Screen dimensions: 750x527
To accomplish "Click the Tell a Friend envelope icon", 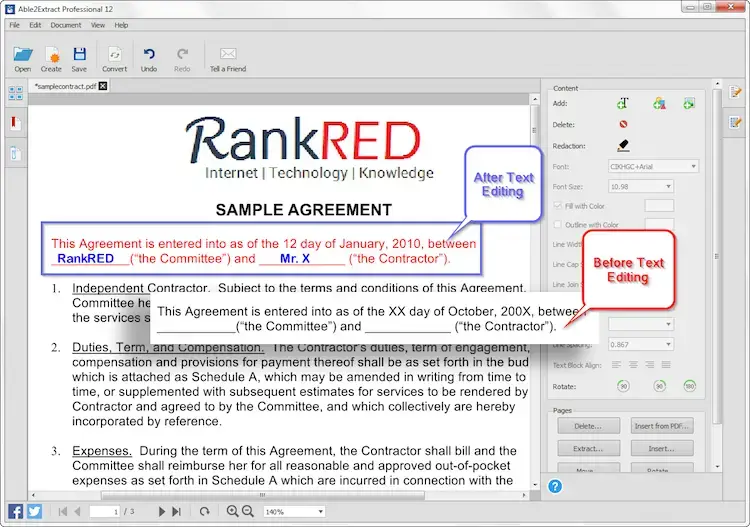I will [x=228, y=54].
